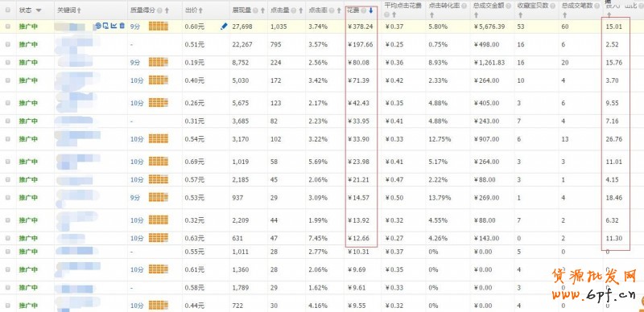This screenshot has height=312, width=644.
Task: Click the 点击转化率 column header
Action: 445,6
